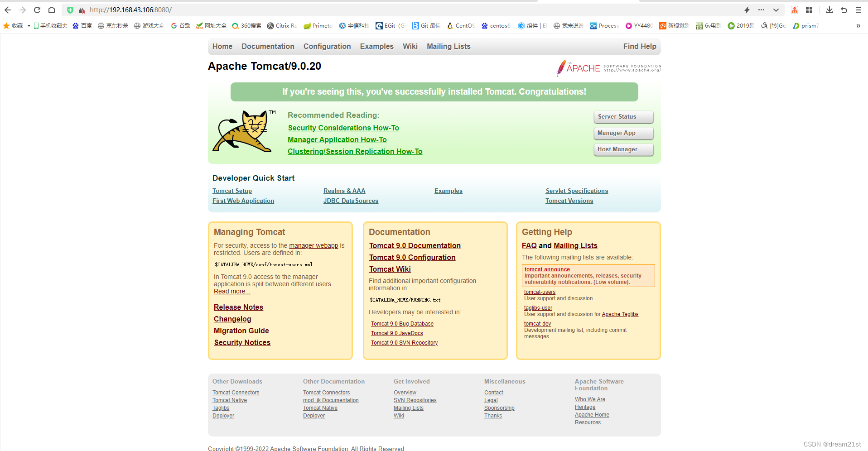Open the Servlet Specifications link
The height and width of the screenshot is (451, 868).
pos(577,191)
